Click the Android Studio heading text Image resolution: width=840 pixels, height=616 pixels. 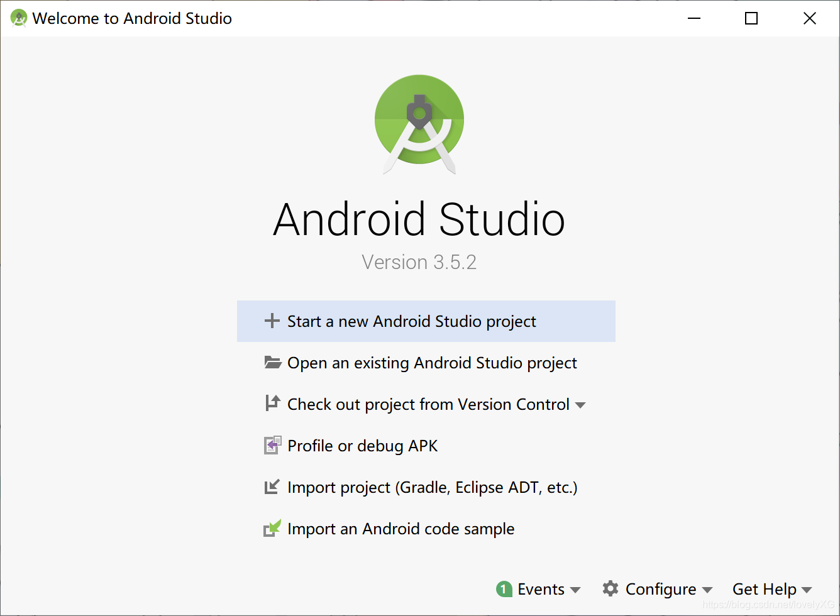point(419,219)
